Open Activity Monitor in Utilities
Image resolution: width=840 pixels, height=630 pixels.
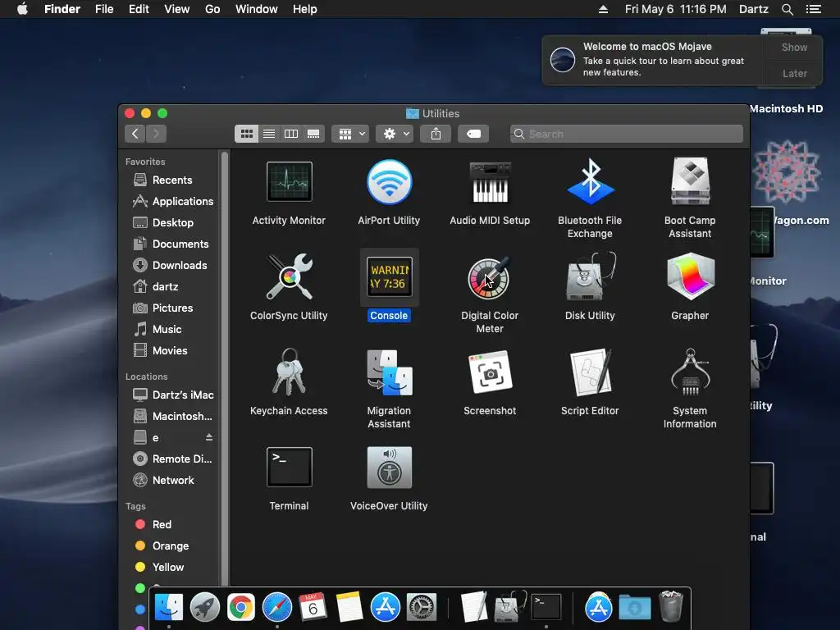pyautogui.click(x=290, y=182)
